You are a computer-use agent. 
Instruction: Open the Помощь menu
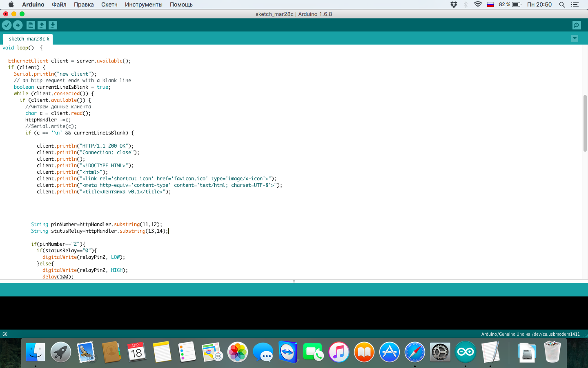pos(181,4)
